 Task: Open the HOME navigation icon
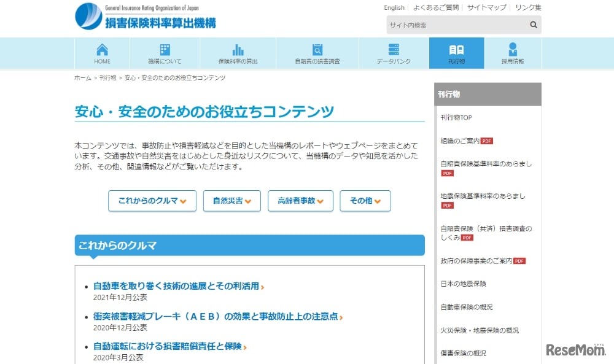(101, 54)
